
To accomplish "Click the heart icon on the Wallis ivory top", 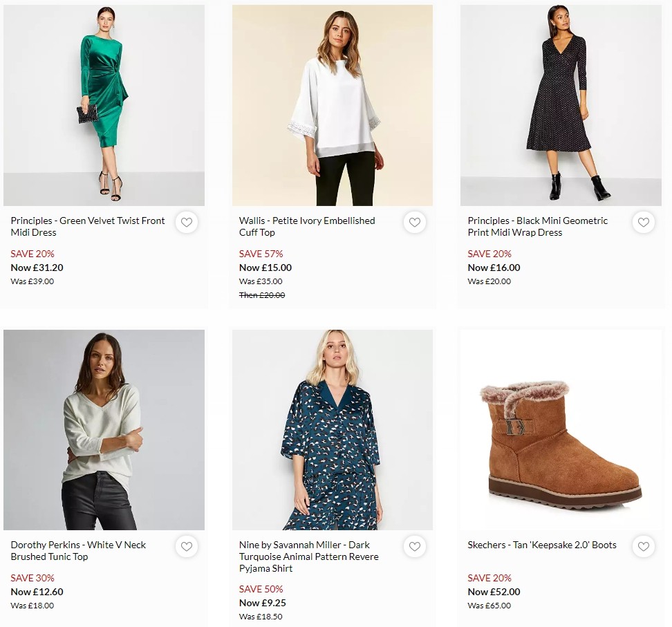I will point(415,223).
